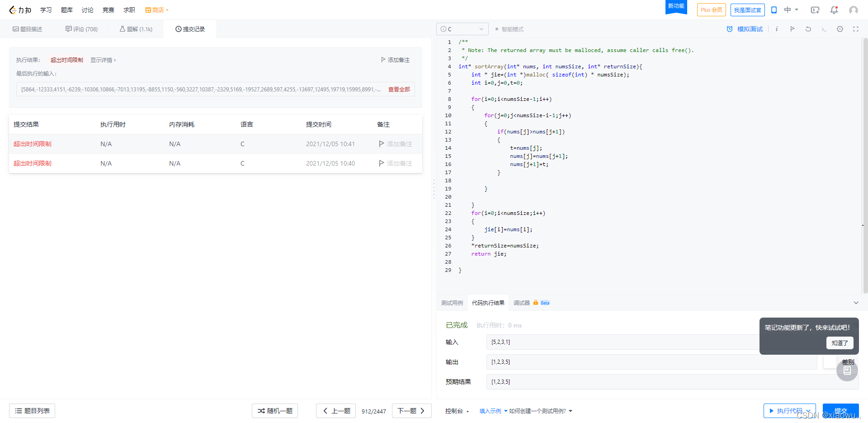868x423 pixels.
Task: Click the 新功能 ribbon
Action: tap(676, 6)
